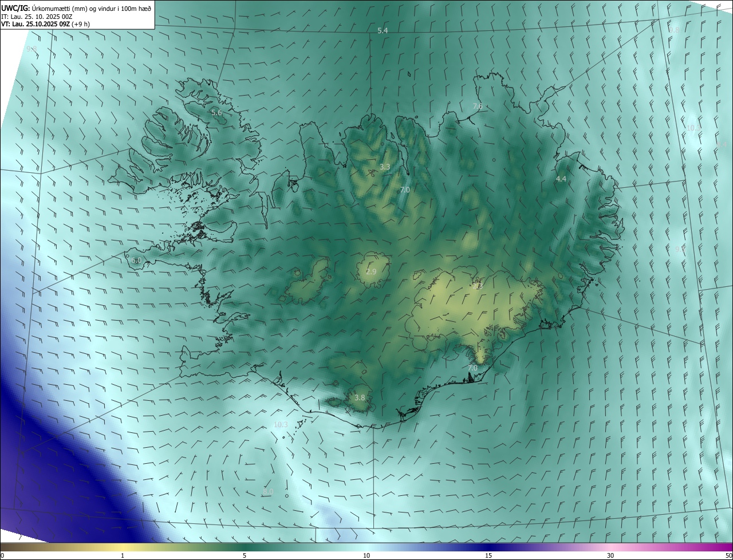This screenshot has width=733, height=560.
Task: Click the 'IT: Lau. 25. 10. 2025 00Z' line
Action: coord(37,16)
